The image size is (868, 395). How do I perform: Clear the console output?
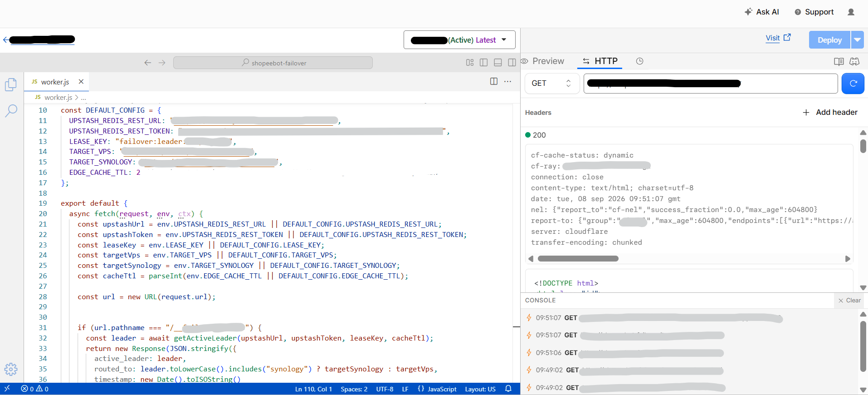(849, 301)
